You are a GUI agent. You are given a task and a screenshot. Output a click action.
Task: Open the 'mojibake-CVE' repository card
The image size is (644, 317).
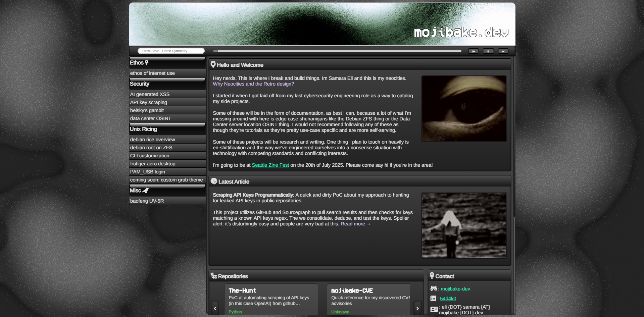pos(368,299)
